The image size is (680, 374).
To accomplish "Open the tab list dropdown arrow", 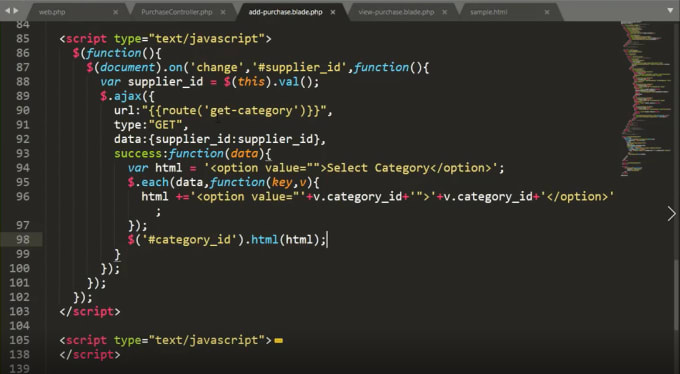I will pos(670,10).
